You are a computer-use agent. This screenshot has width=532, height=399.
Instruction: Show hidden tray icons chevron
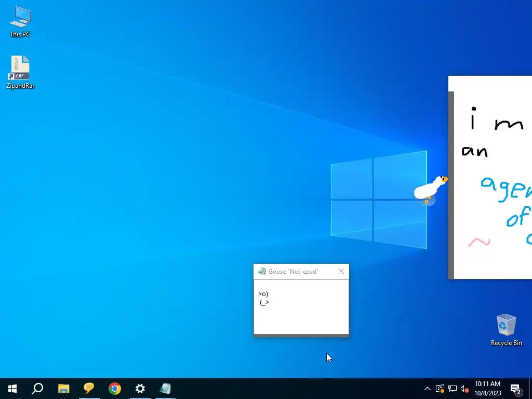tap(428, 389)
